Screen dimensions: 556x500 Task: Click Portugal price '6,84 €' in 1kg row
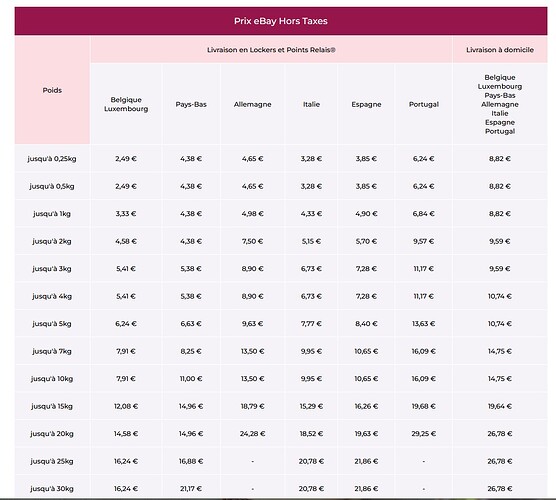tap(424, 214)
